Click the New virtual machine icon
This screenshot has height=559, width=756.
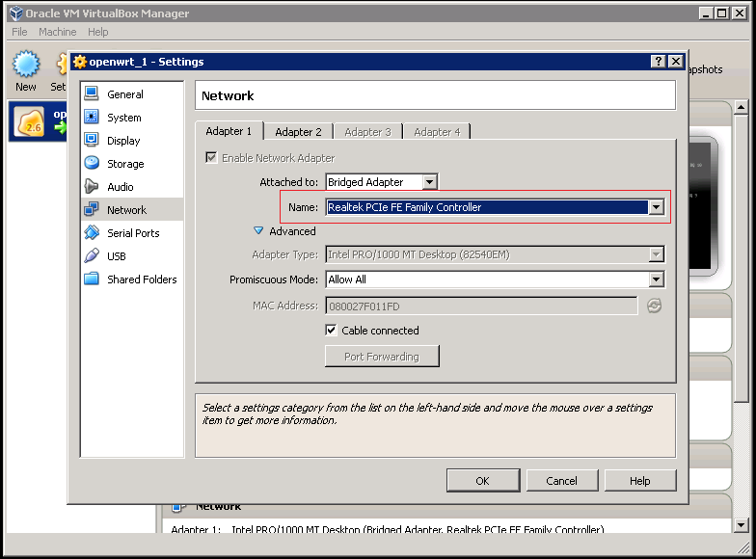click(x=25, y=64)
